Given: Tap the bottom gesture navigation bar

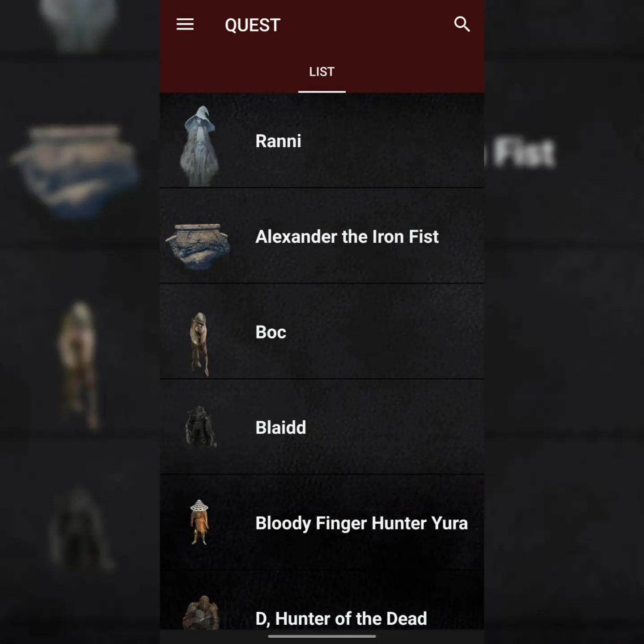Looking at the screenshot, I should point(322,636).
